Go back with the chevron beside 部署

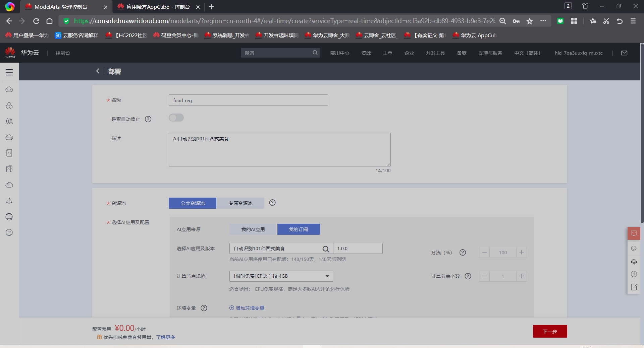tap(98, 71)
